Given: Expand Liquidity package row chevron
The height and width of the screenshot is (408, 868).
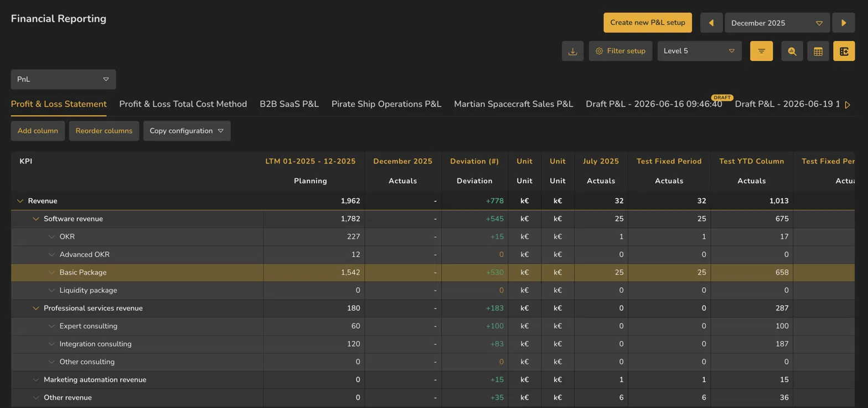Looking at the screenshot, I should coord(51,290).
